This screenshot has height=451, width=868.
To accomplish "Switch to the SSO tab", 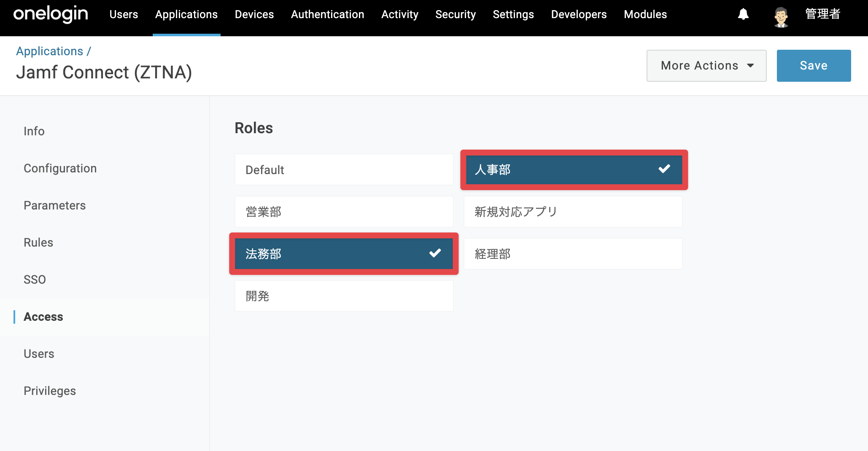I will pos(35,279).
